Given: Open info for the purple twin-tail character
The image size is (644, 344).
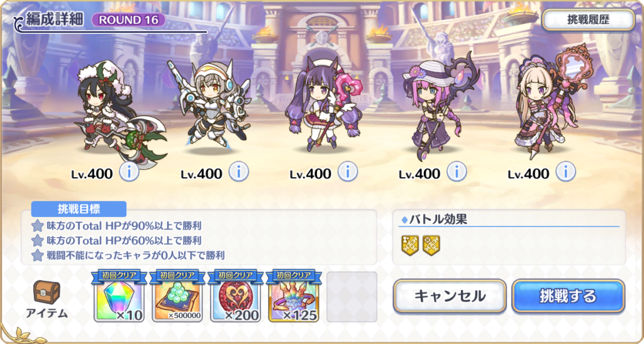Looking at the screenshot, I should (x=347, y=172).
